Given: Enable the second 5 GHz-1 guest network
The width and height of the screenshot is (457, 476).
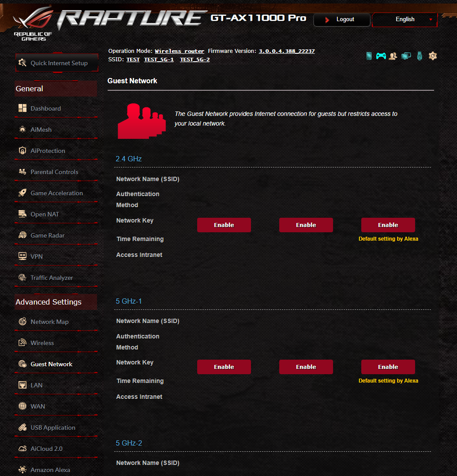Looking at the screenshot, I should [306, 367].
